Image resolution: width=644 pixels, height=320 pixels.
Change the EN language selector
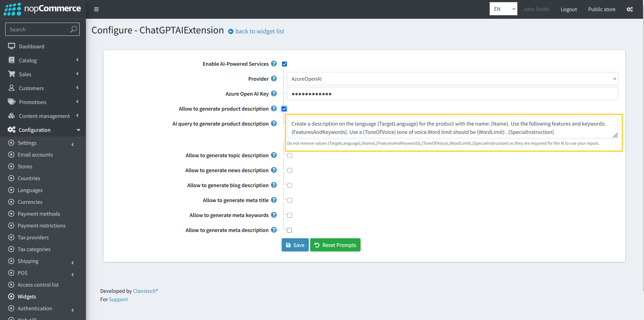pyautogui.click(x=503, y=9)
